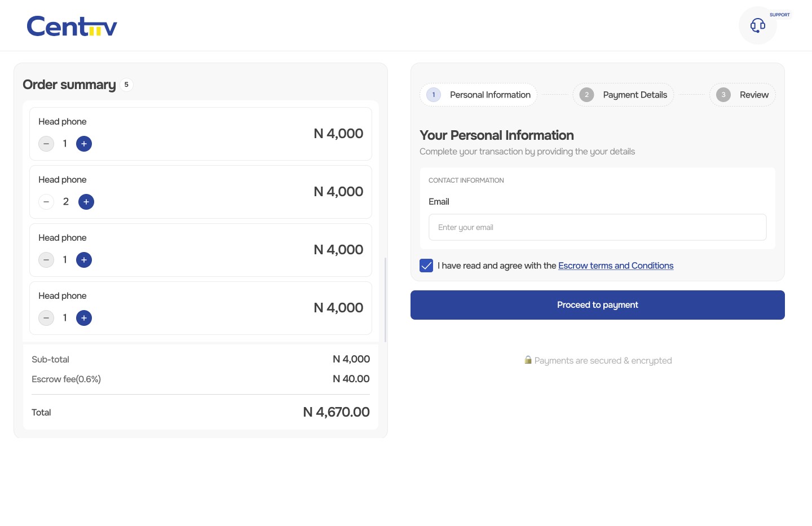The width and height of the screenshot is (812, 526).
Task: Decrease quantity of second Head phone item
Action: pyautogui.click(x=46, y=202)
